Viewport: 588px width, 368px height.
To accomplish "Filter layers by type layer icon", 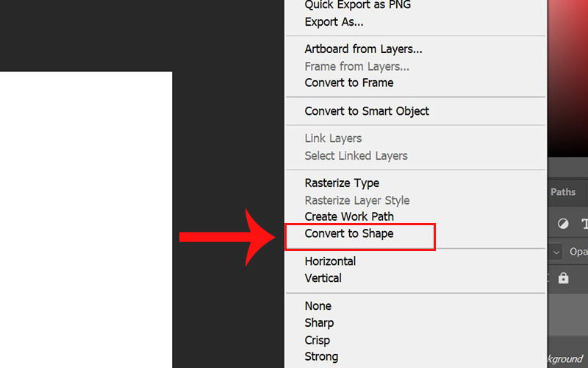I will pyautogui.click(x=584, y=224).
